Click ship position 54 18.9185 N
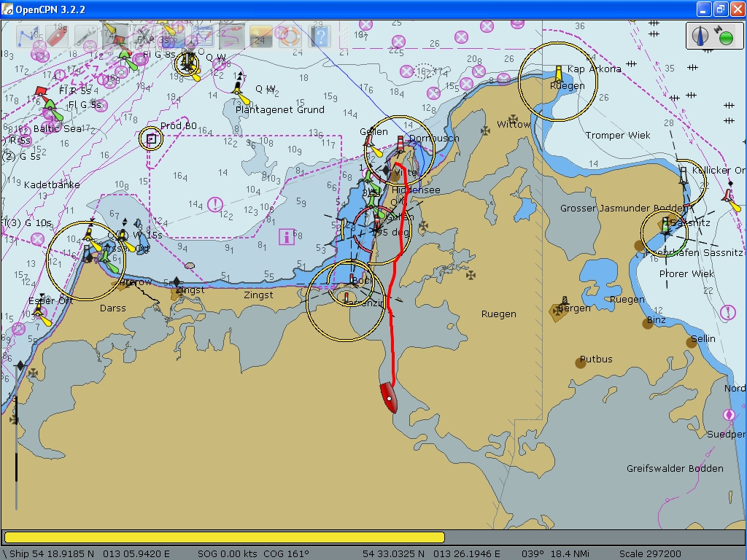The width and height of the screenshot is (747, 560). (x=90, y=554)
